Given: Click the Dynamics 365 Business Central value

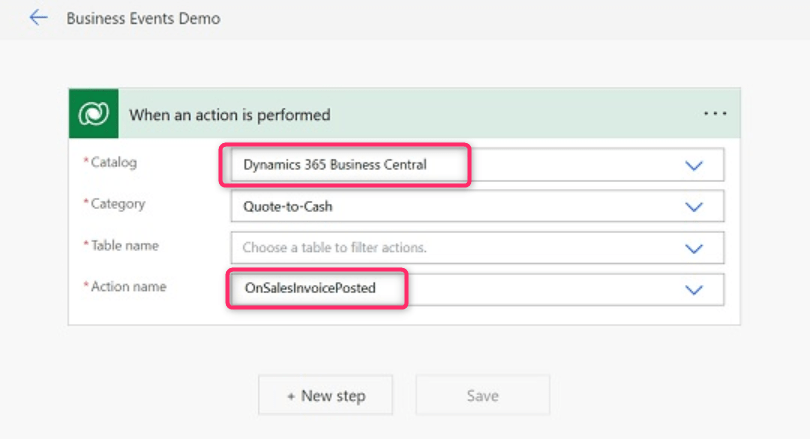Looking at the screenshot, I should click(x=335, y=165).
